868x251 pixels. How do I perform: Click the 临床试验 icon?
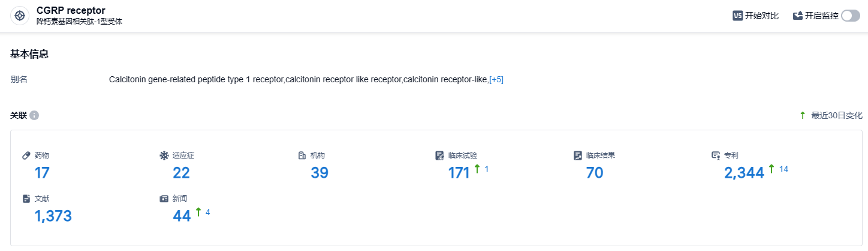pos(439,156)
